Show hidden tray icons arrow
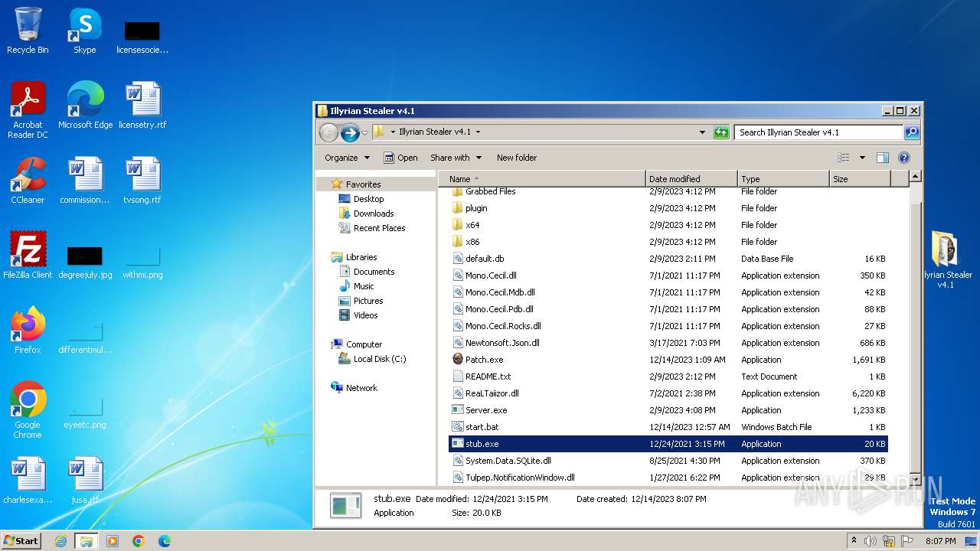Viewport: 980px width, 551px height. pyautogui.click(x=854, y=541)
